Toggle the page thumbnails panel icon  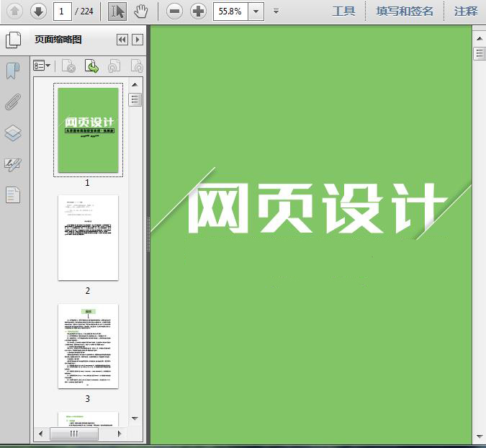point(13,40)
